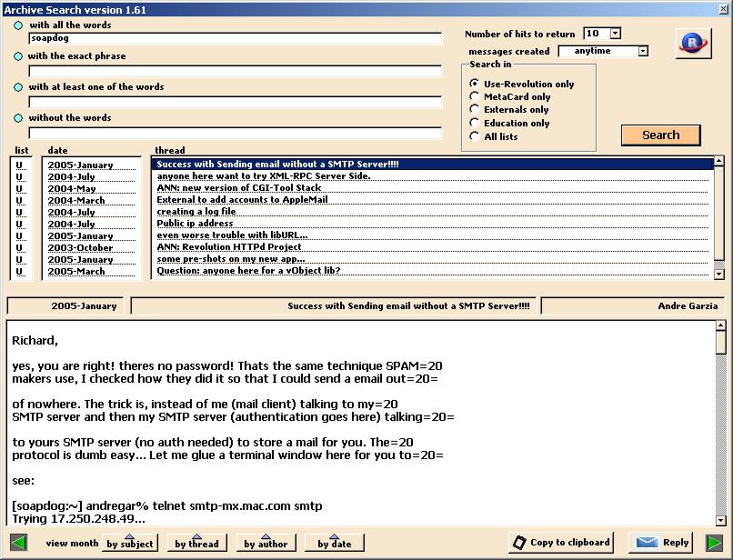Click the cyan bullet beside 'with the exact phrase'
Screen dimensions: 733x560
coord(19,56)
